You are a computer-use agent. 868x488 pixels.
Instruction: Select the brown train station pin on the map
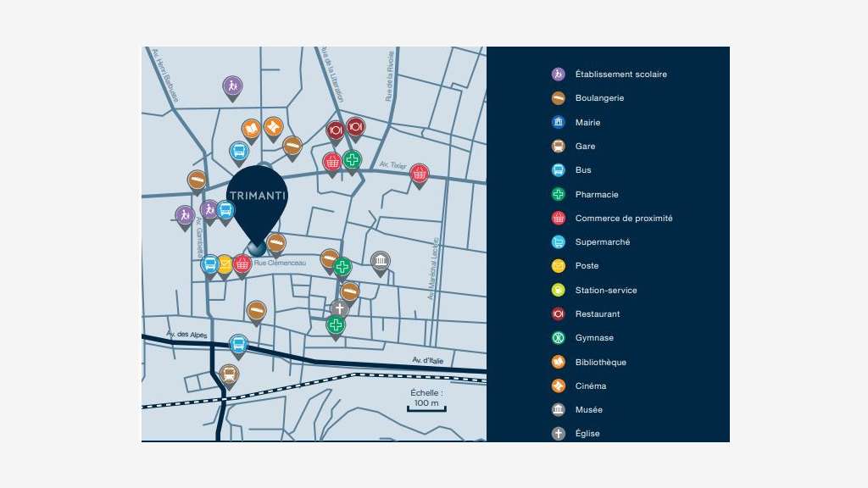pos(229,375)
